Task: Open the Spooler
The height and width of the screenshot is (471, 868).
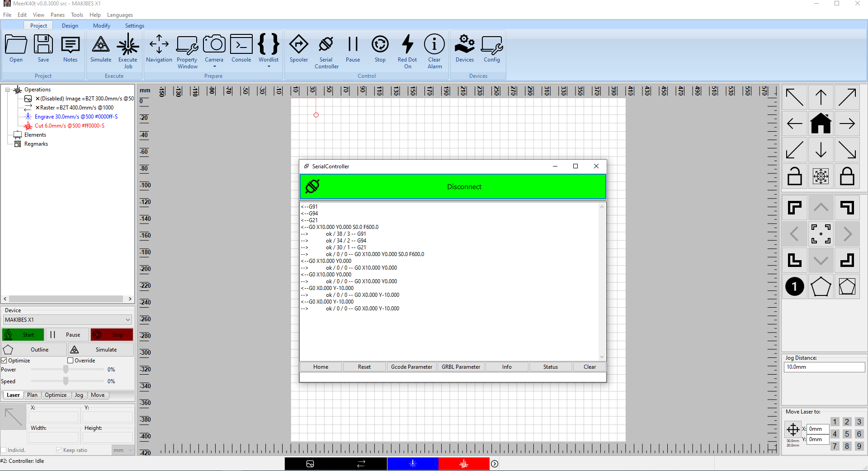Action: pos(299,49)
